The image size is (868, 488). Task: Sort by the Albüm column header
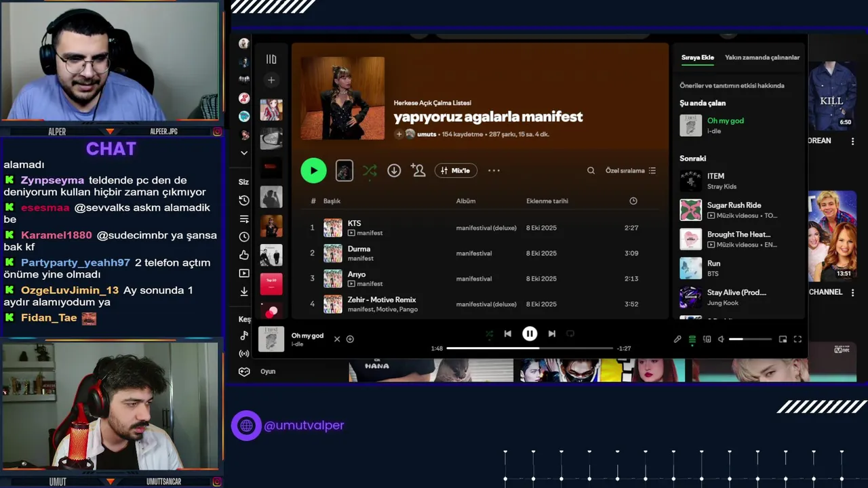[466, 201]
